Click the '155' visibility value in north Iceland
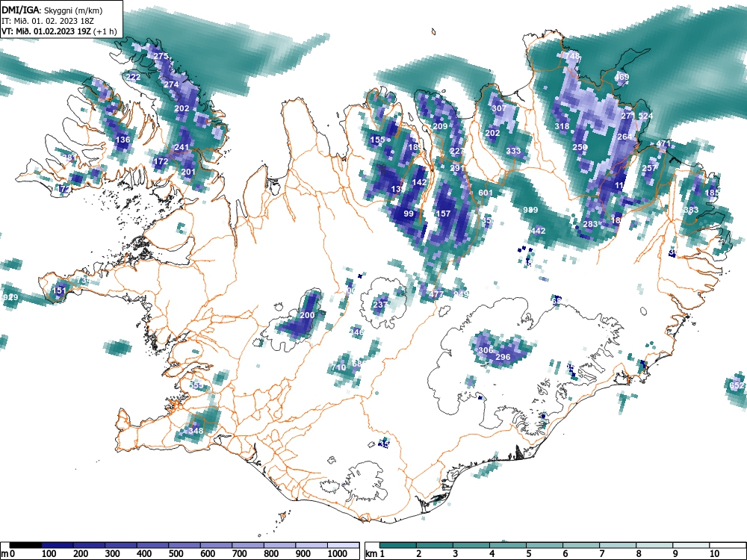This screenshot has height=560, width=747. (x=377, y=140)
